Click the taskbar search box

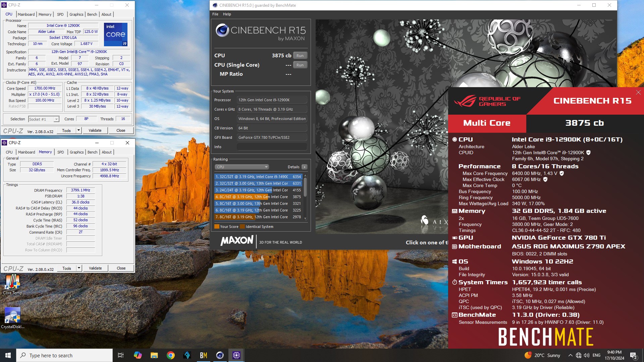tap(64, 355)
